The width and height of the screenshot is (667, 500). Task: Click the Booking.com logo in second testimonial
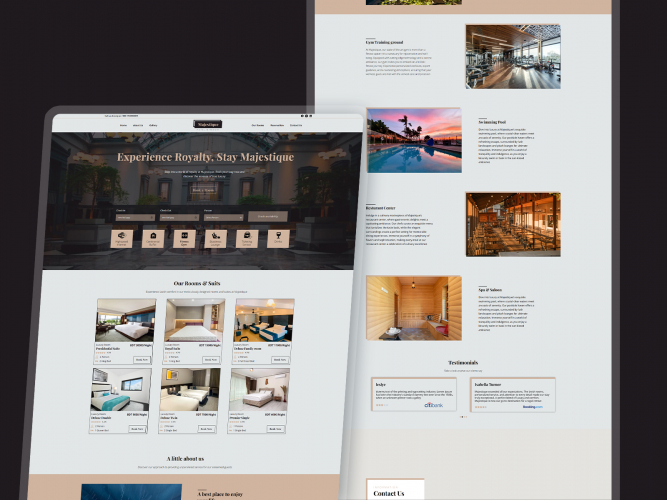tap(533, 407)
